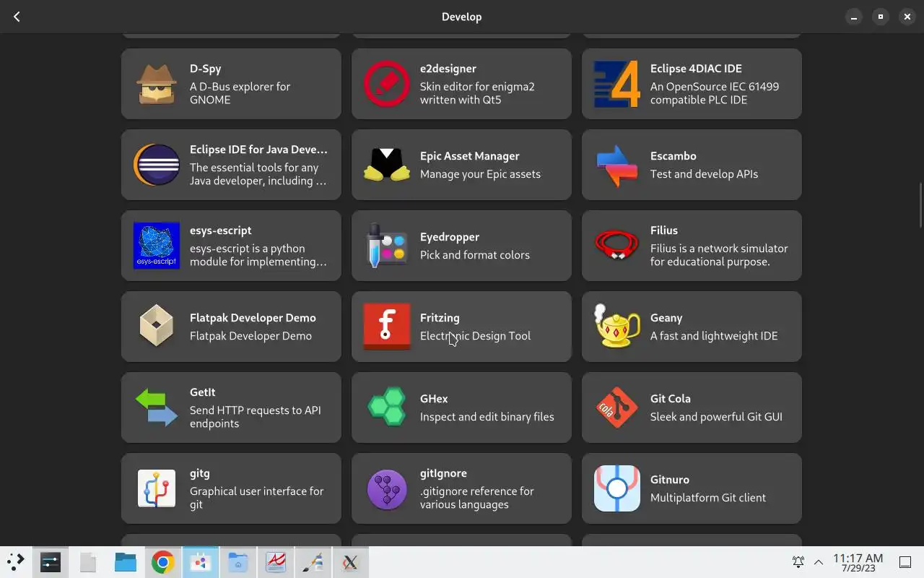Click the Fritzing red f icon
The width and height of the screenshot is (924, 578).
(x=387, y=327)
